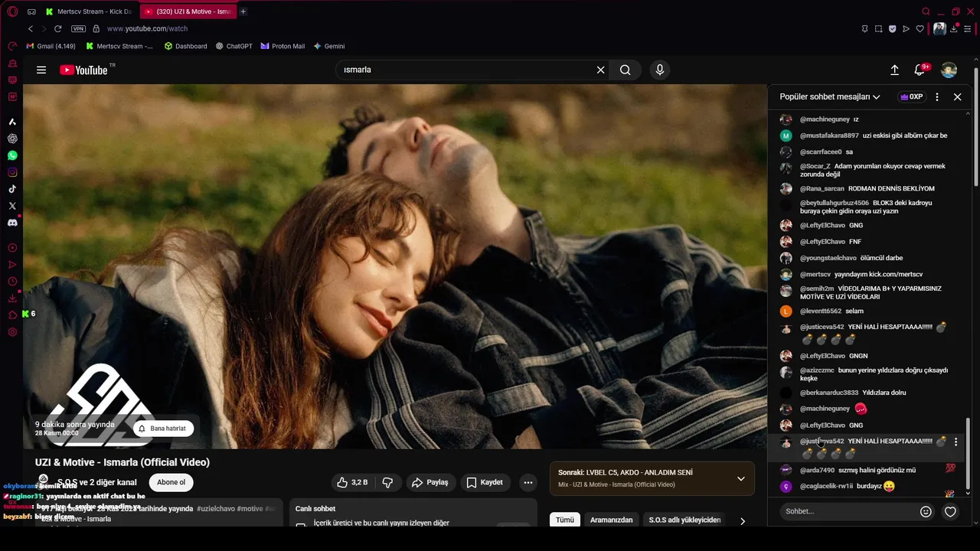This screenshot has height=551, width=980.
Task: Send heart reaction in chat
Action: point(950,512)
